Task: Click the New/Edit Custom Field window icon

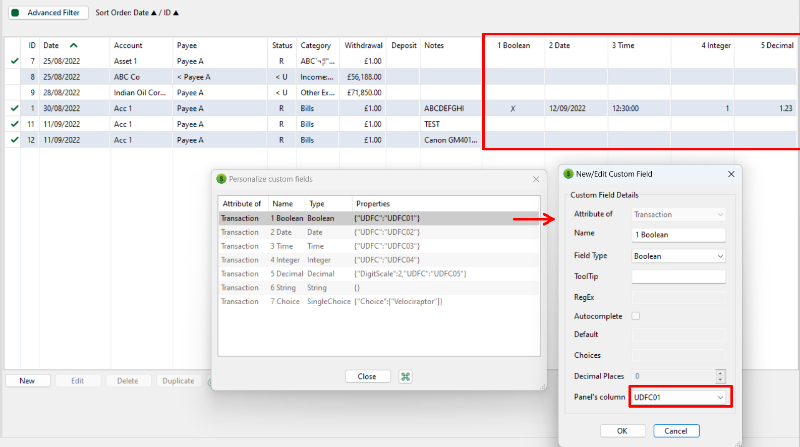Action: pyautogui.click(x=568, y=174)
